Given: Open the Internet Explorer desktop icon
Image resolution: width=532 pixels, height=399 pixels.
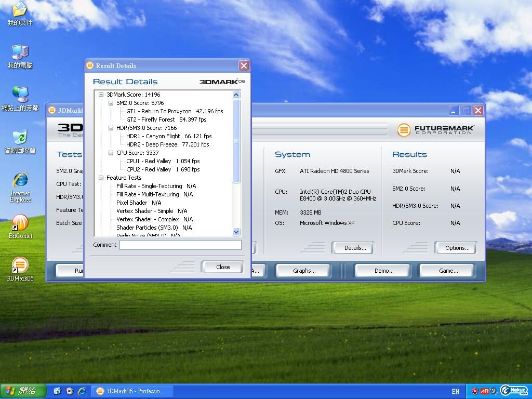Looking at the screenshot, I should [x=20, y=181].
